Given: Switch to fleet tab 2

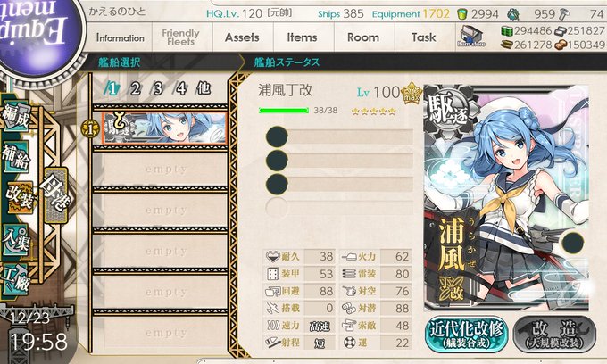Looking at the screenshot, I should (x=135, y=88).
